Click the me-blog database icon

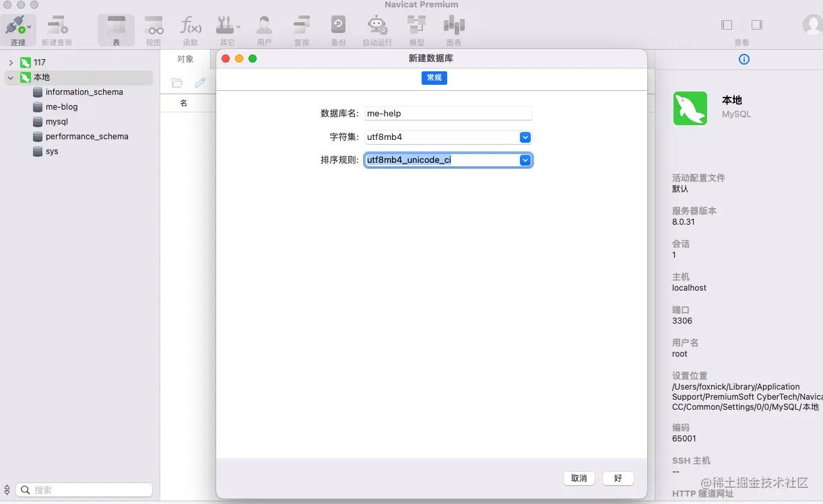tap(38, 107)
